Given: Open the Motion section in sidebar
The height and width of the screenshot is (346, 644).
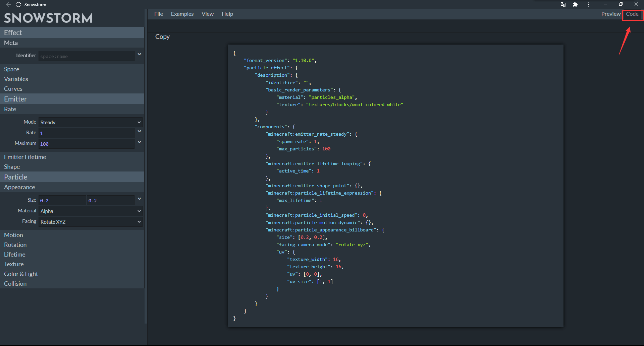Looking at the screenshot, I should pyautogui.click(x=13, y=235).
